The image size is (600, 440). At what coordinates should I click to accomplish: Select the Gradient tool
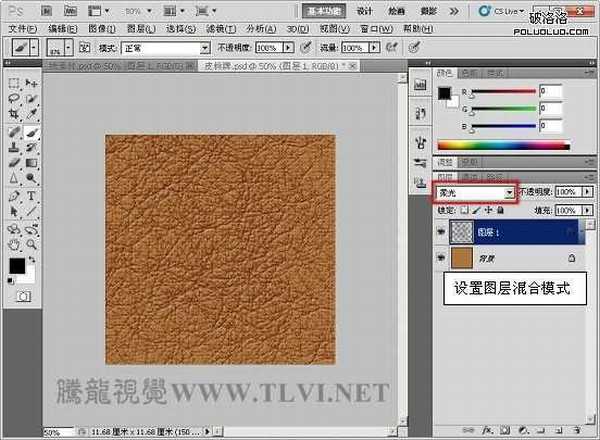(31, 163)
